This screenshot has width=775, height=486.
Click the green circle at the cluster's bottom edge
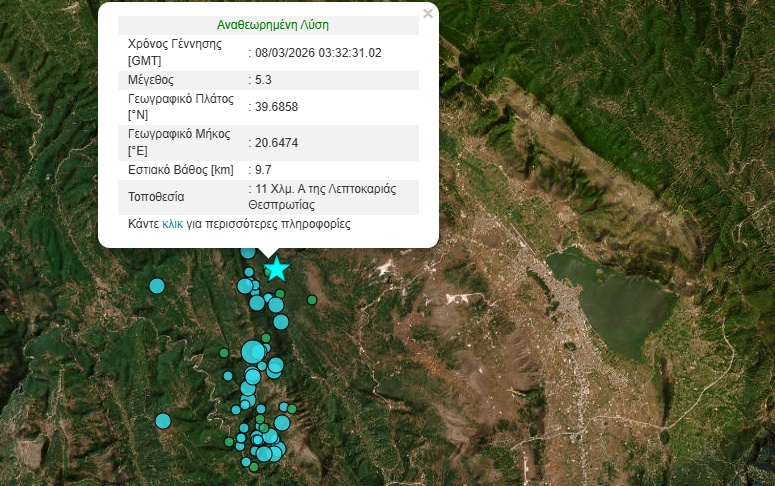coord(254,467)
